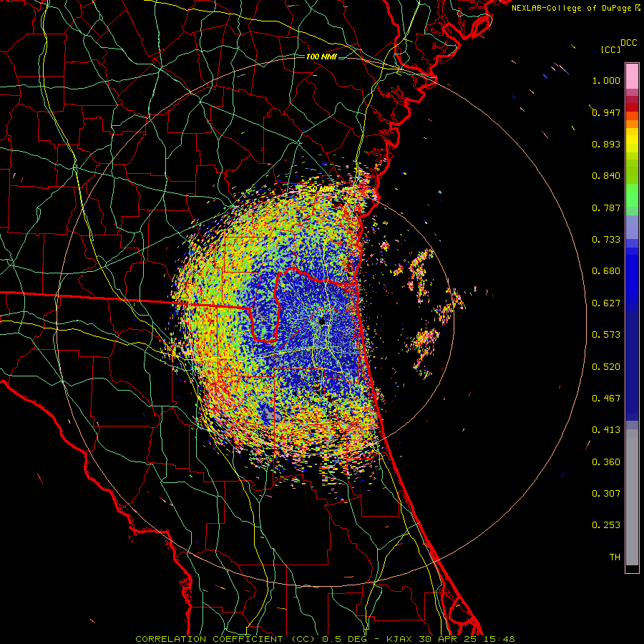Click the 0.627 color scale value

pyautogui.click(x=606, y=303)
